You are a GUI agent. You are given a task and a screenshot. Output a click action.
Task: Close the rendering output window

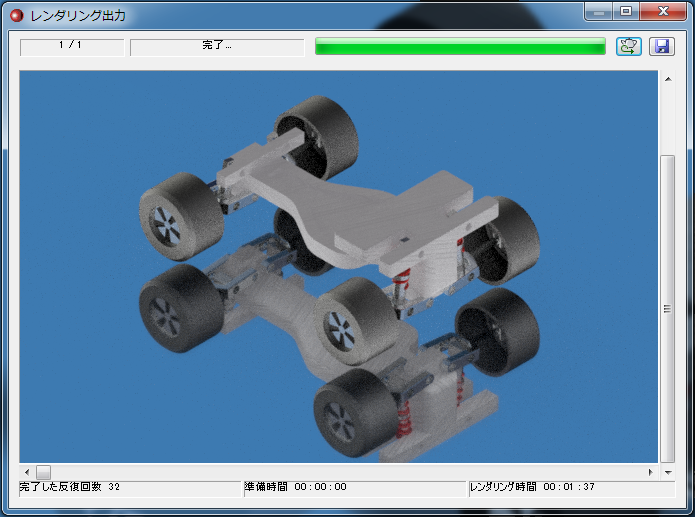tap(663, 12)
